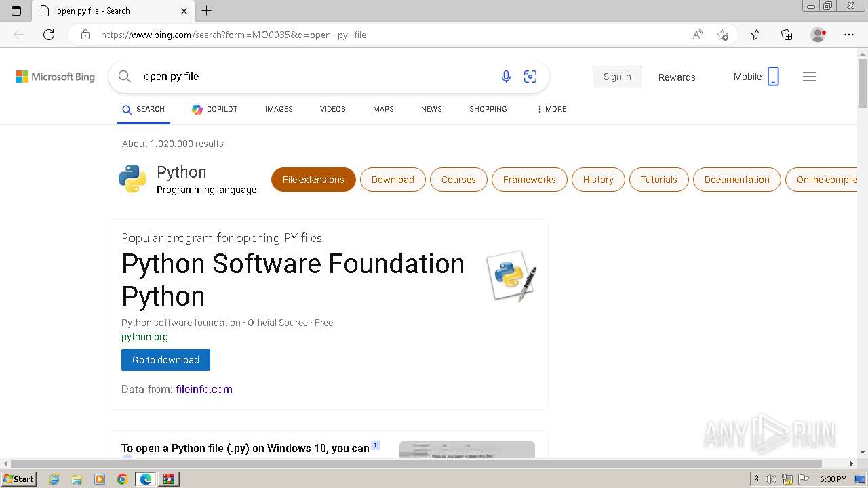Viewport: 868px width, 488px height.
Task: Select the Courses chip
Action: (458, 180)
